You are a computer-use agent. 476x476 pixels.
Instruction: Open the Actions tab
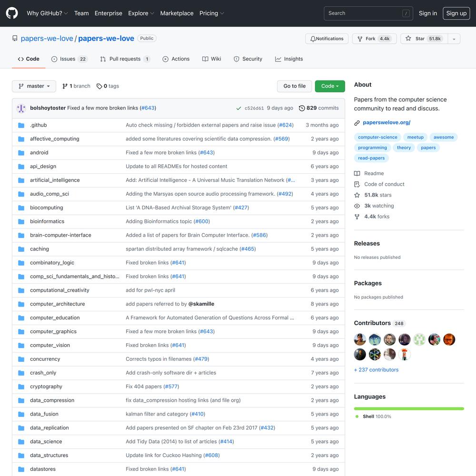[176, 59]
